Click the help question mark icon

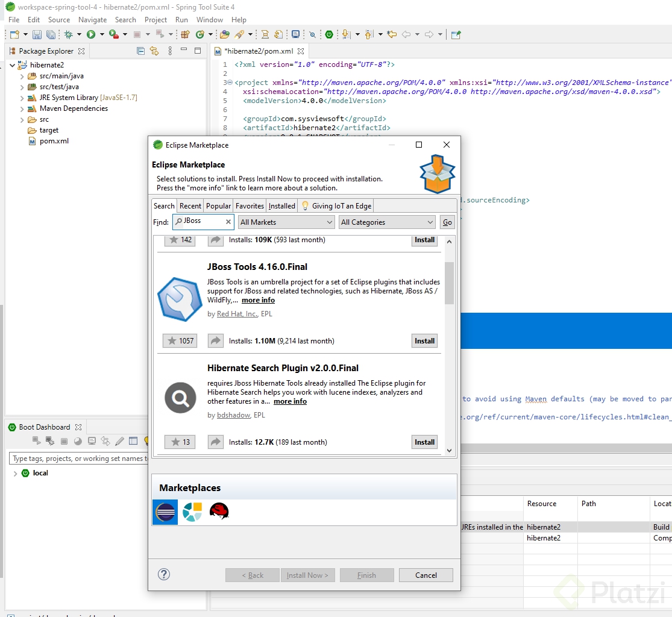[x=164, y=574]
